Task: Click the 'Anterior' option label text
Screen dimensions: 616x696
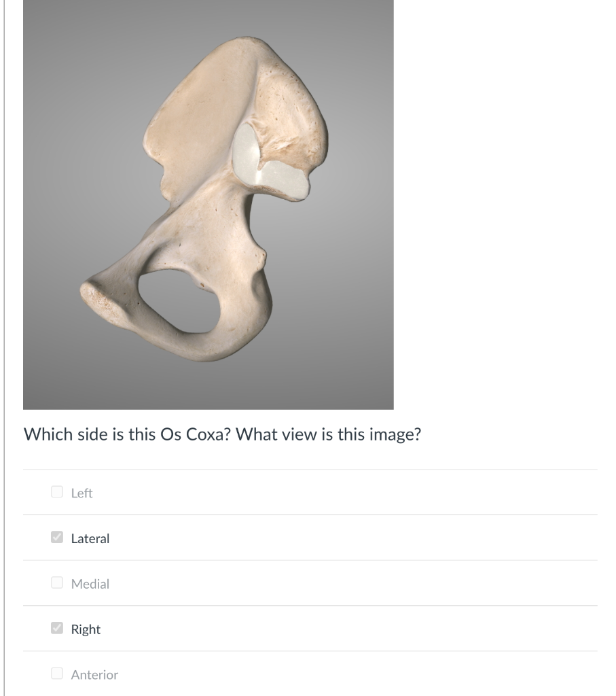Action: click(94, 674)
